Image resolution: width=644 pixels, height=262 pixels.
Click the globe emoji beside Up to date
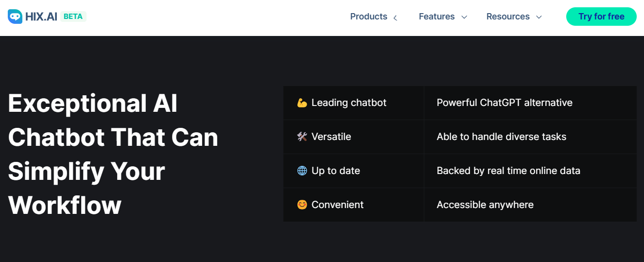(x=302, y=171)
